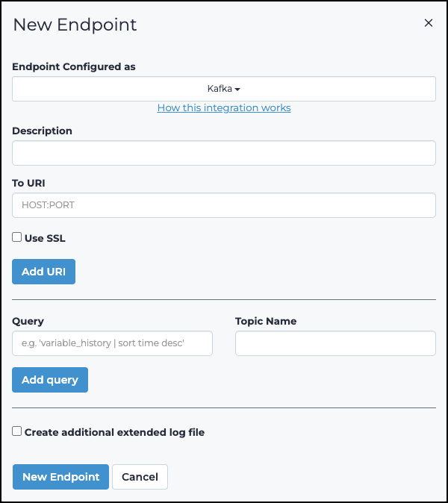Click the Topic Name label
The width and height of the screenshot is (448, 503).
point(266,321)
